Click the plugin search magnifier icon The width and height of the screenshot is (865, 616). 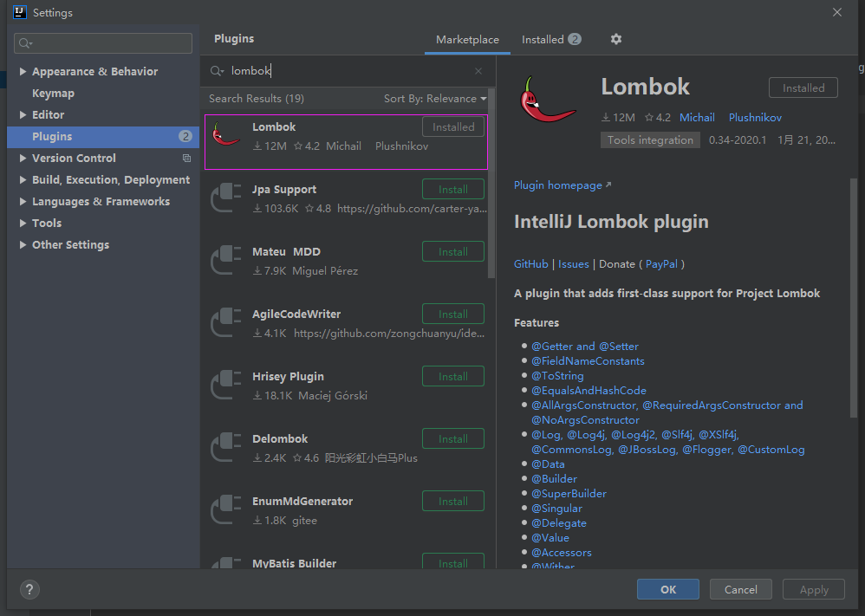click(x=217, y=71)
